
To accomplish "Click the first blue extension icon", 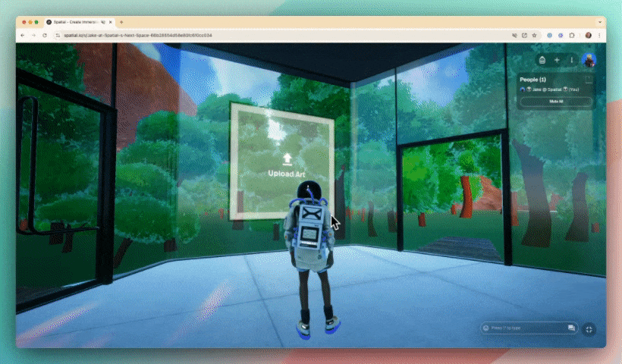I will click(549, 36).
